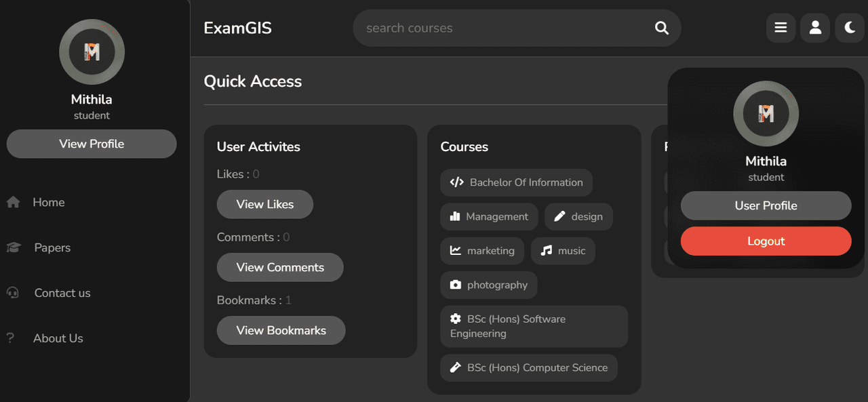The height and width of the screenshot is (402, 868).
Task: Click the user account icon in header
Action: click(x=815, y=28)
